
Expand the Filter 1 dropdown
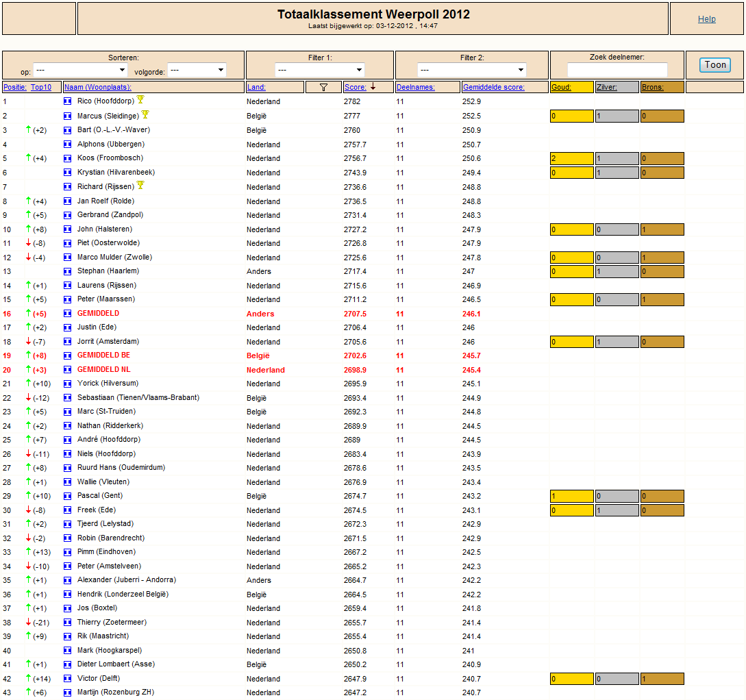pos(320,70)
